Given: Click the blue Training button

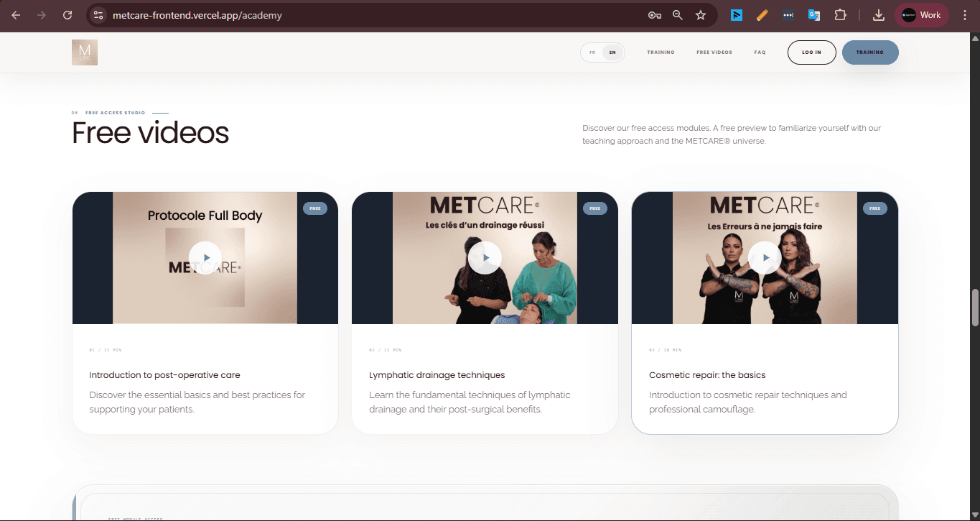Looking at the screenshot, I should tap(870, 52).
